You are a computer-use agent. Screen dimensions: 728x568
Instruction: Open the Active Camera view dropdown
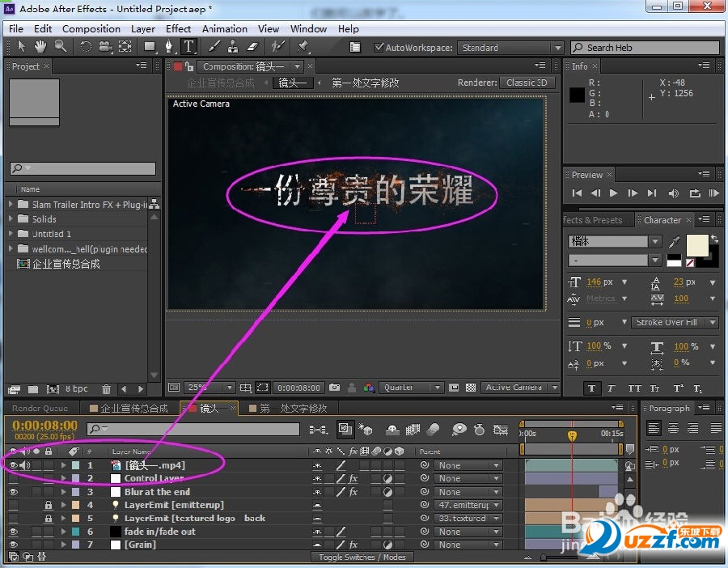(520, 388)
